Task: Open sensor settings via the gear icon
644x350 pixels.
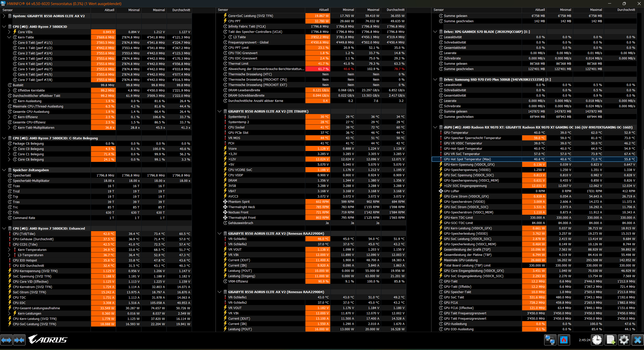Action: click(x=624, y=340)
